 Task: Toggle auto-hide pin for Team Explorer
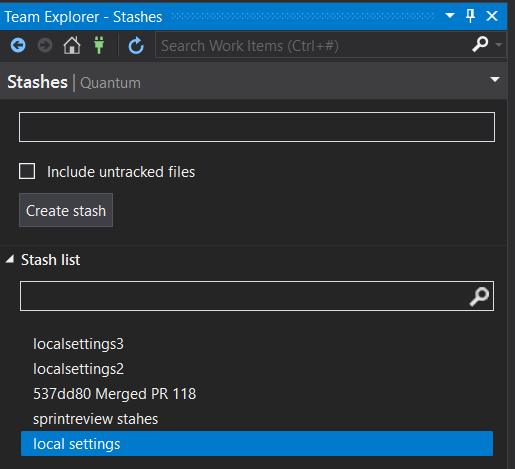[x=470, y=16]
